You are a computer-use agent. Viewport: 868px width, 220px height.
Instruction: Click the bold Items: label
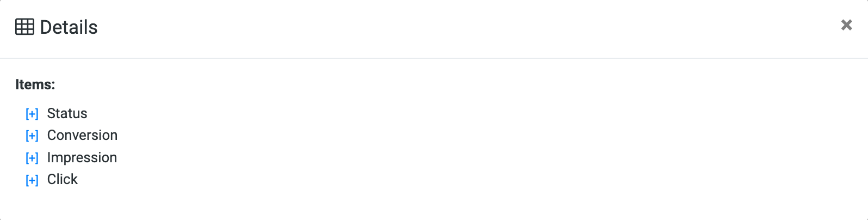pyautogui.click(x=35, y=84)
